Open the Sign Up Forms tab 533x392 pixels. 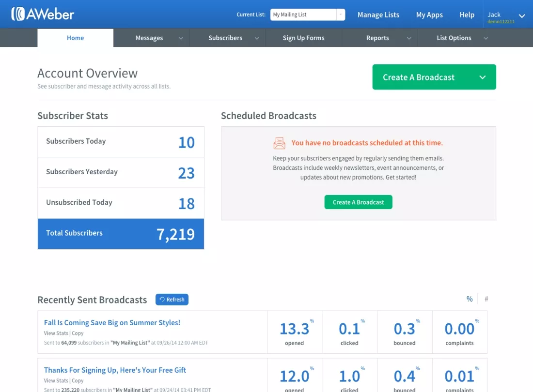pos(303,38)
